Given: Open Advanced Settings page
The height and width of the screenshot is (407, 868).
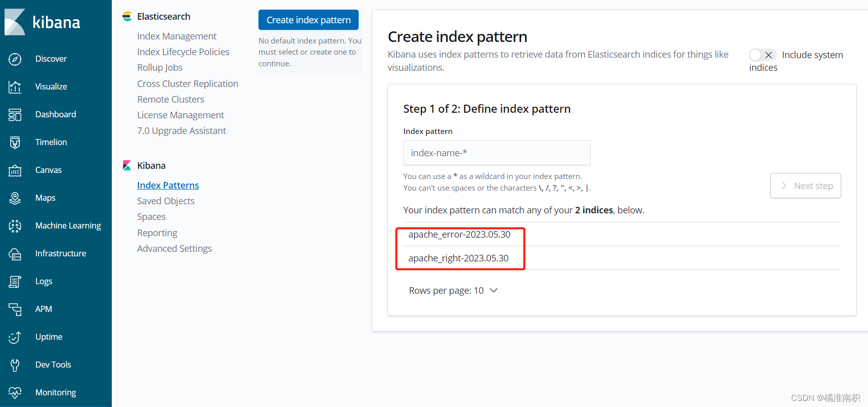Looking at the screenshot, I should click(x=175, y=249).
